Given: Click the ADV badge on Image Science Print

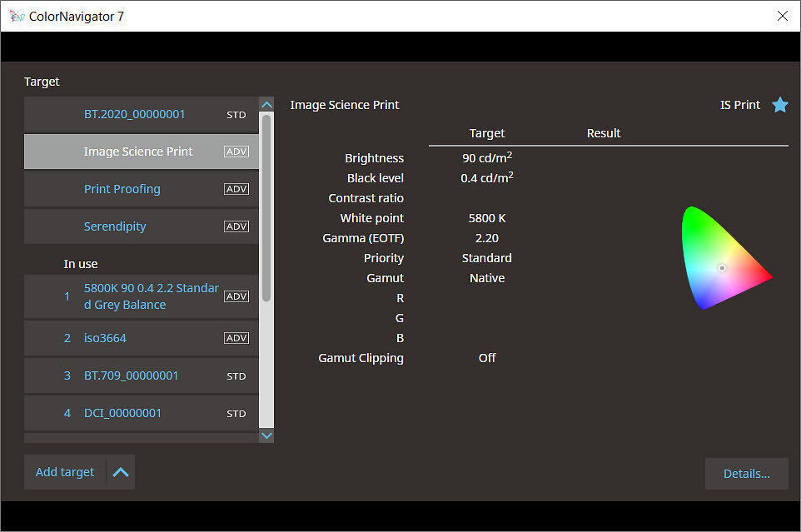Looking at the screenshot, I should tap(236, 152).
